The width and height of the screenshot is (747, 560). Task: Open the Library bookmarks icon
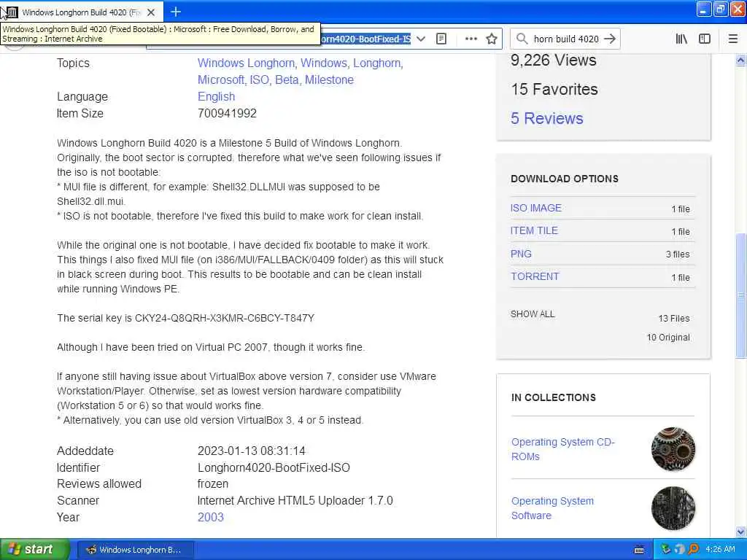coord(681,39)
